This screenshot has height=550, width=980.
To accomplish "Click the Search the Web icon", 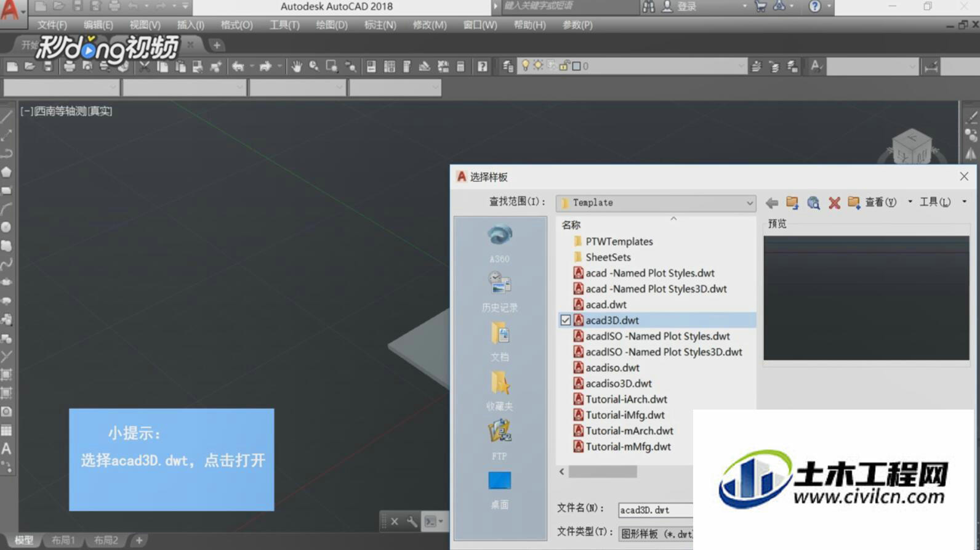I will point(813,203).
